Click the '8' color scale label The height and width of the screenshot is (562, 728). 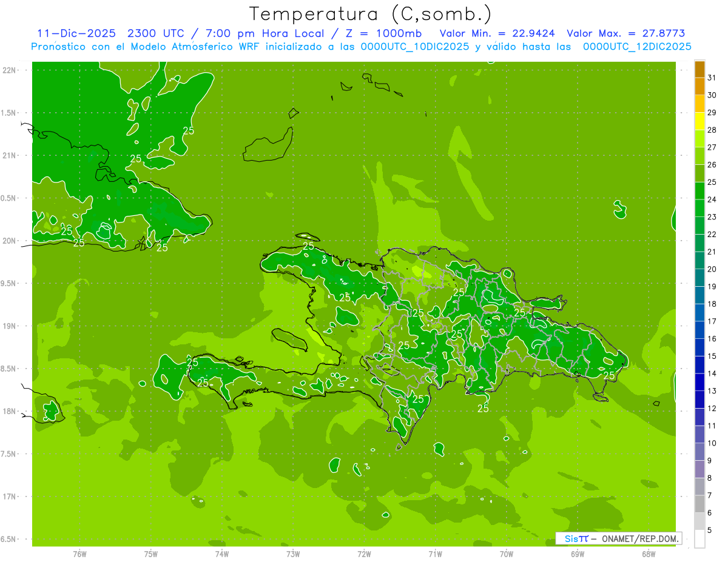coord(710,478)
